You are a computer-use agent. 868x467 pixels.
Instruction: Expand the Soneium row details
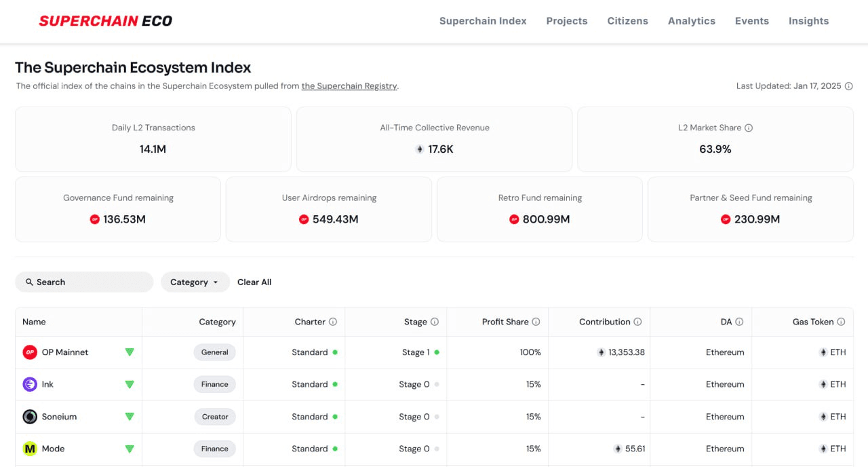[130, 417]
